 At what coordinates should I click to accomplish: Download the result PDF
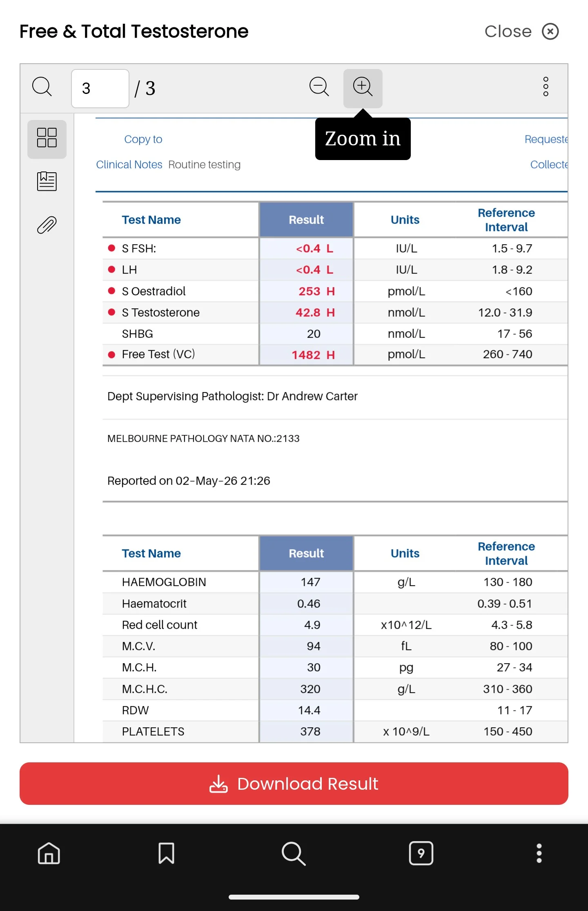point(294,783)
